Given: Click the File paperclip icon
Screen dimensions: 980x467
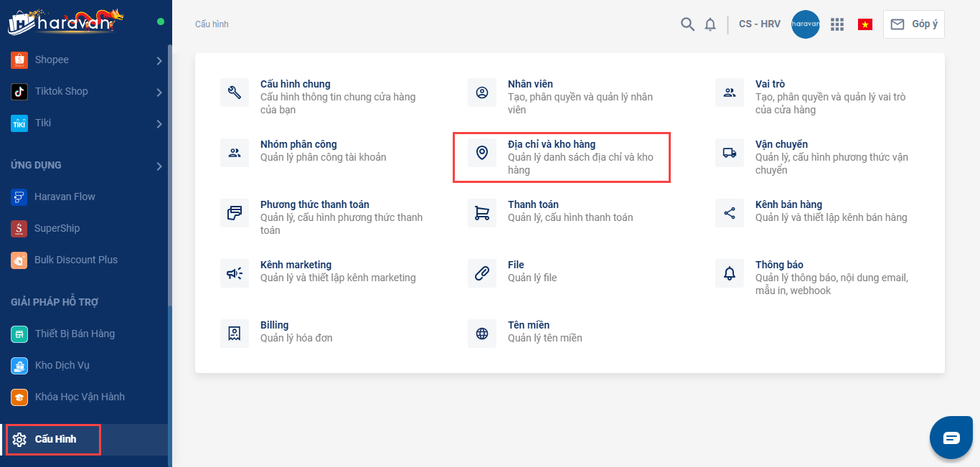Looking at the screenshot, I should click(x=482, y=273).
